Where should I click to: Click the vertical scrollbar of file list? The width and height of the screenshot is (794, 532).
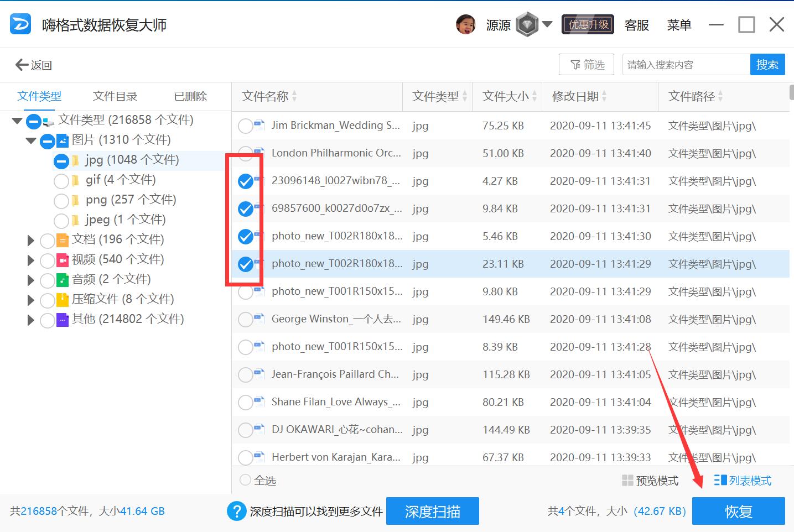(791, 92)
